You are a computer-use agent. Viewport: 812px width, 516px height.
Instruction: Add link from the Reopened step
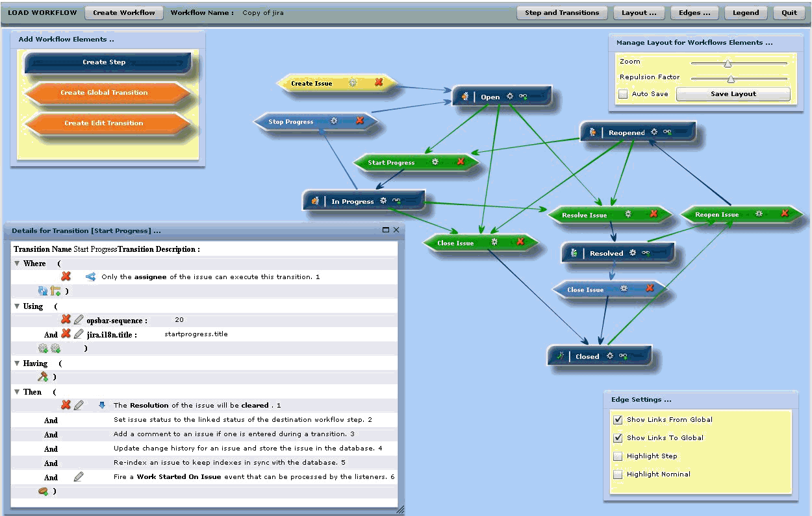[x=667, y=132]
